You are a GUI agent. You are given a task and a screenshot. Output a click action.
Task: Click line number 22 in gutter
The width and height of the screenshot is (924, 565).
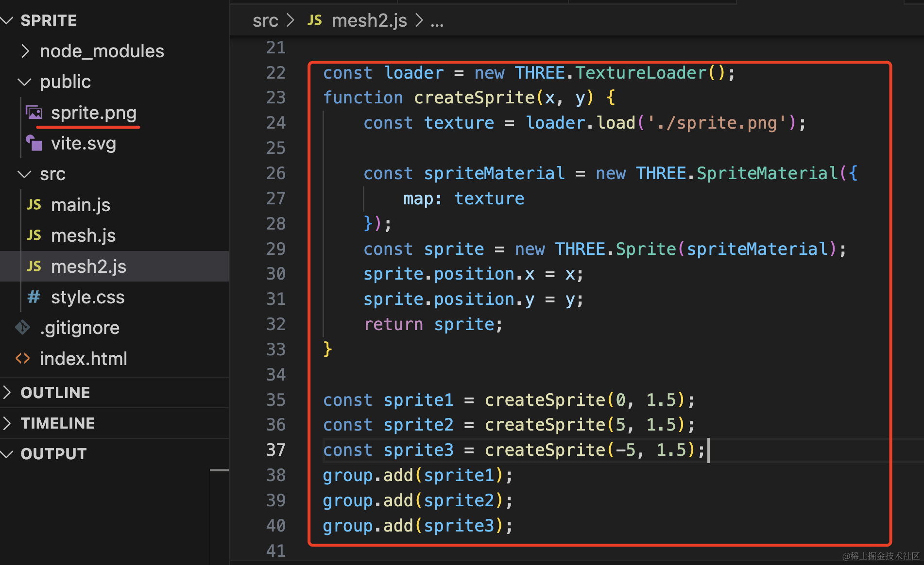(x=276, y=73)
